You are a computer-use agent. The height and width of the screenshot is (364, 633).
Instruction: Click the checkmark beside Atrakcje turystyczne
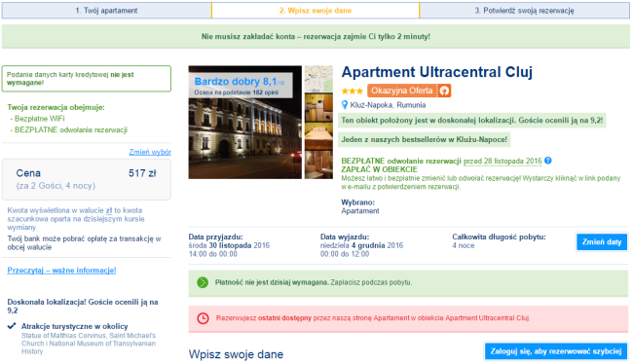(12, 326)
